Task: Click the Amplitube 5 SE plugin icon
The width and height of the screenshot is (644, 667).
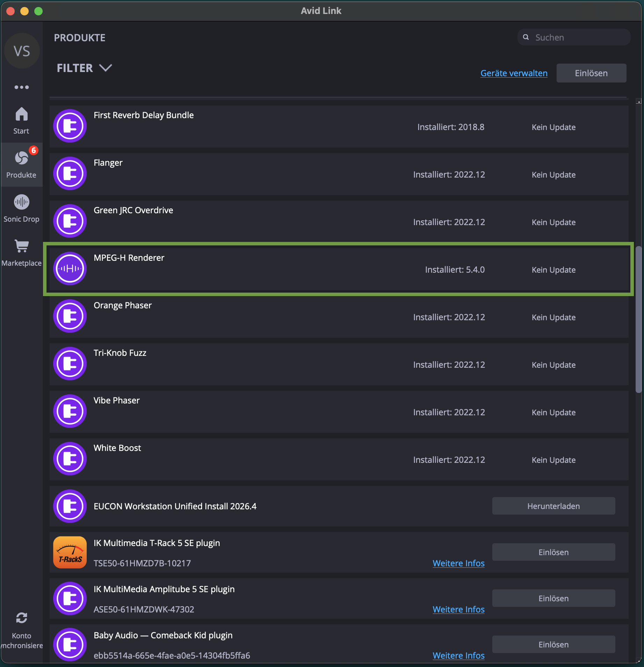Action: (70, 598)
